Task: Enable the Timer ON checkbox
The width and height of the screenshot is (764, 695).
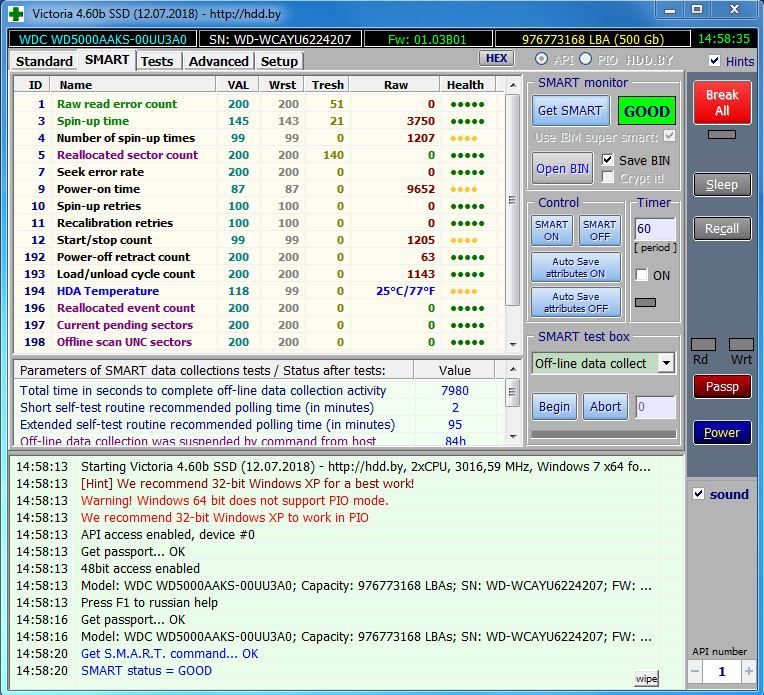Action: 642,275
